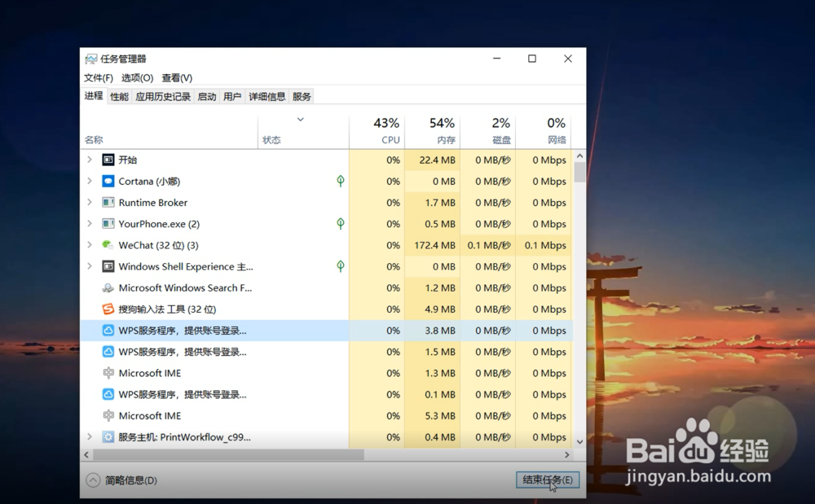Select the Cortana process icon

point(108,181)
